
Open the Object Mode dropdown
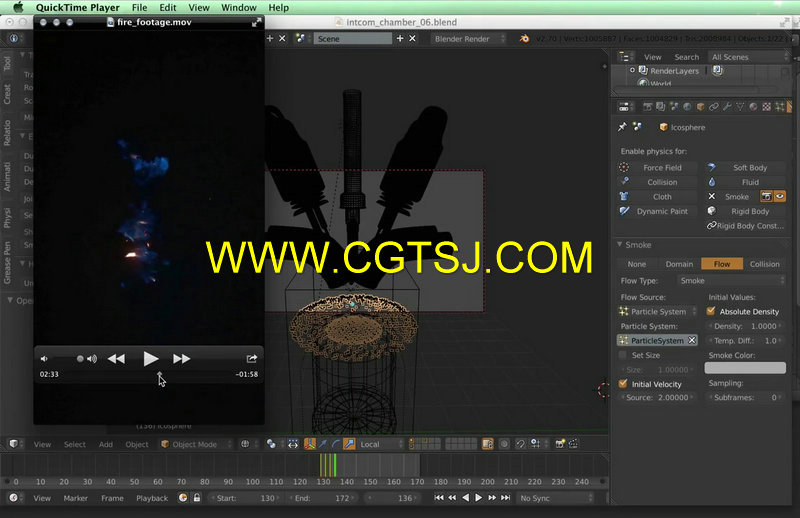coord(195,445)
